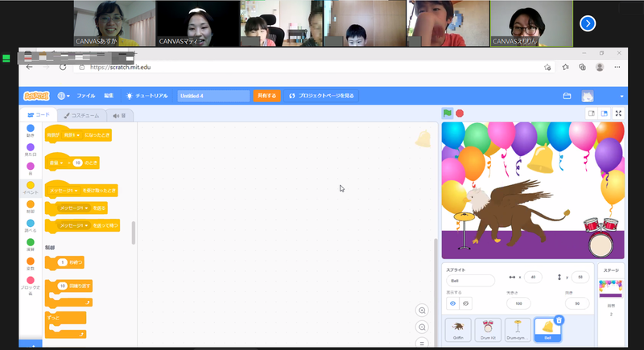
Task: Click the orange 共有する button
Action: 266,96
